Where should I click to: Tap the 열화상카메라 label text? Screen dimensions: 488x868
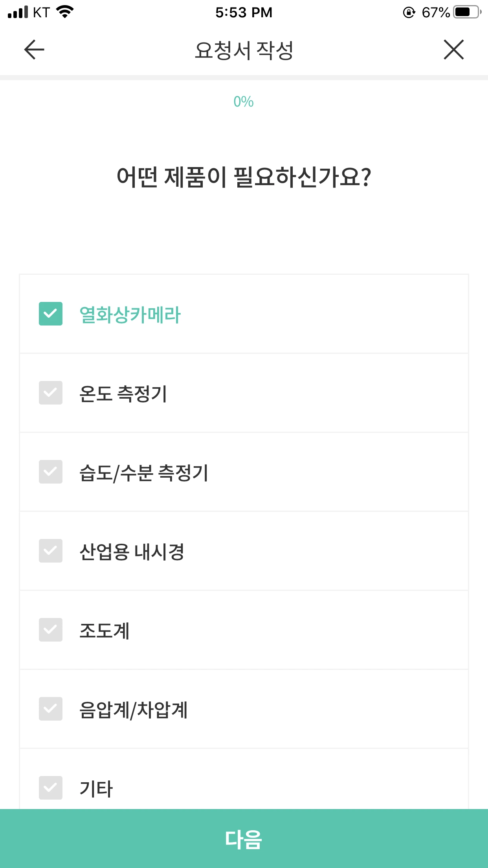point(130,314)
